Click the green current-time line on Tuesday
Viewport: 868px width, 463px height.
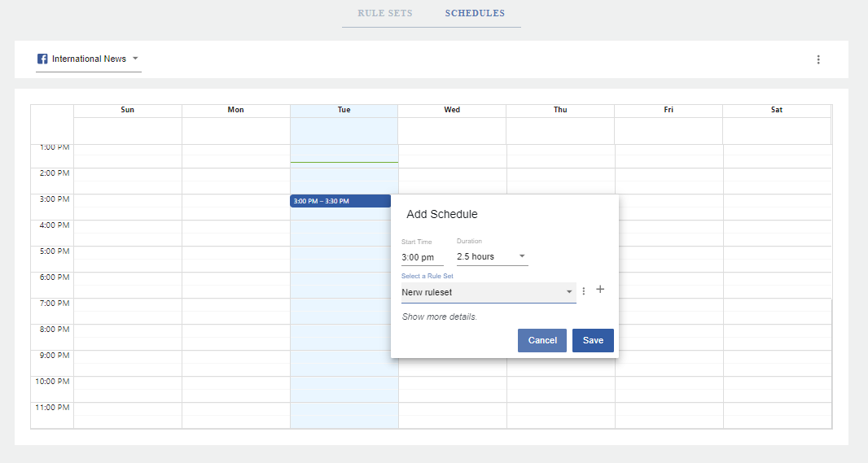(344, 162)
